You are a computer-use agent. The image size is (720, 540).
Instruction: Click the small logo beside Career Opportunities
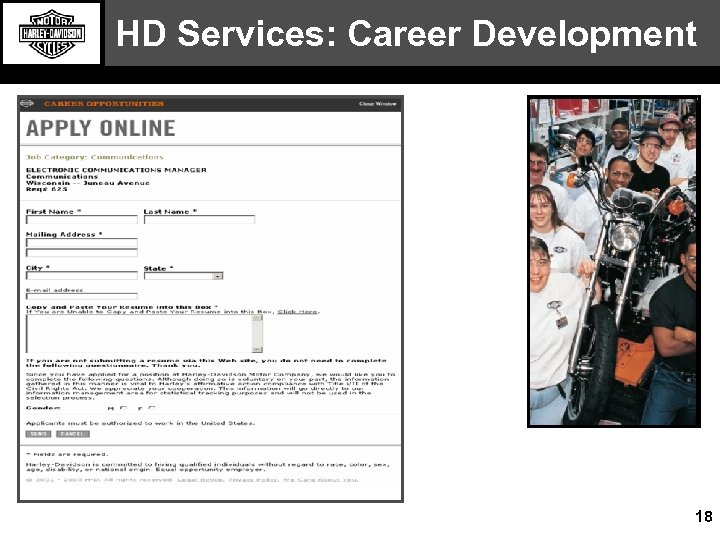click(x=27, y=103)
